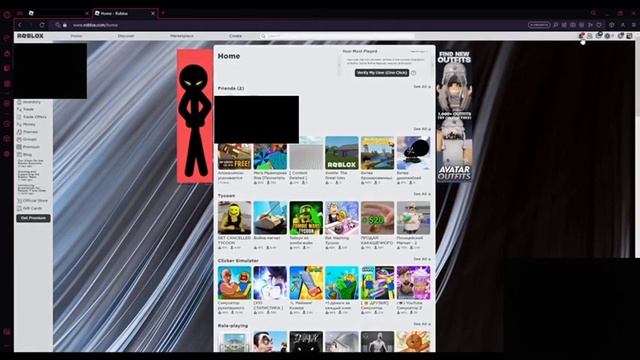
Task: Click the ROBLOX logo in header
Action: (30, 36)
